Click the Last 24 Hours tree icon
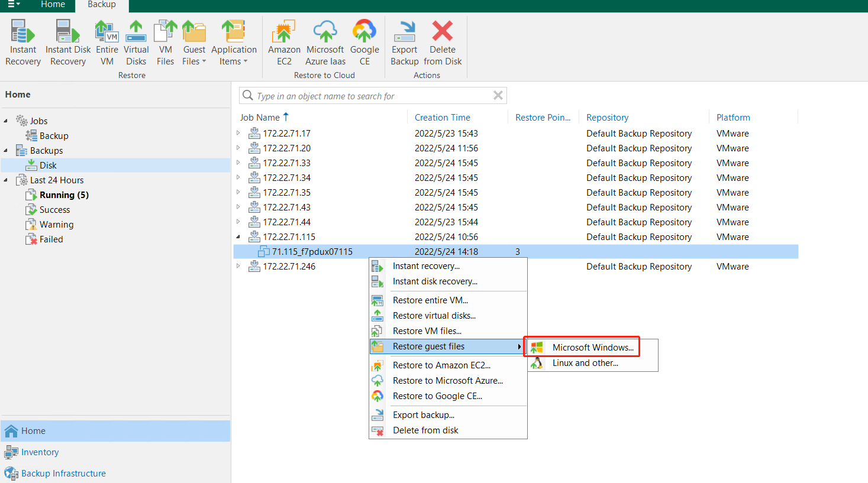Viewport: 868px width, 483px height. pyautogui.click(x=22, y=180)
